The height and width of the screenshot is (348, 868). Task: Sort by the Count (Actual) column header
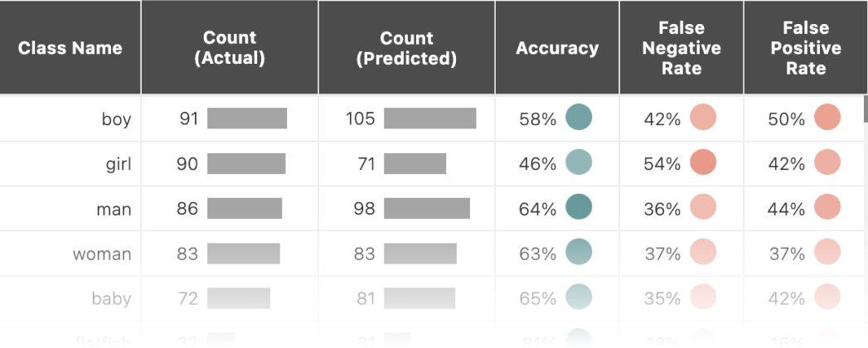230,48
